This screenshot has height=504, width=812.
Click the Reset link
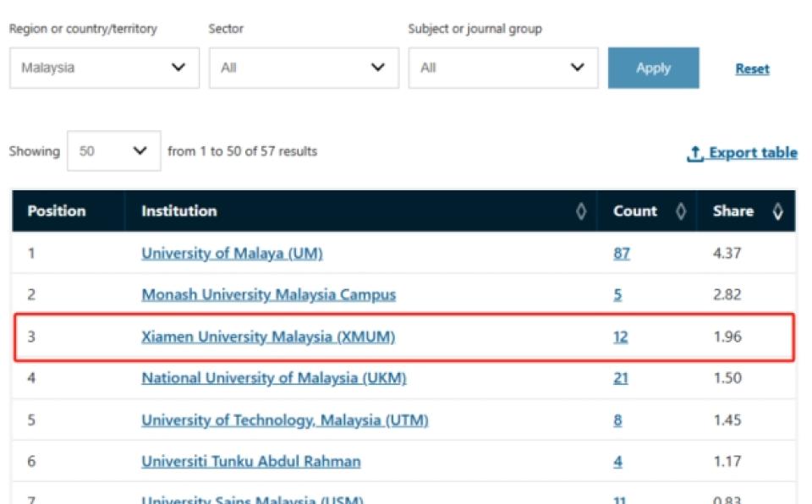tap(751, 68)
